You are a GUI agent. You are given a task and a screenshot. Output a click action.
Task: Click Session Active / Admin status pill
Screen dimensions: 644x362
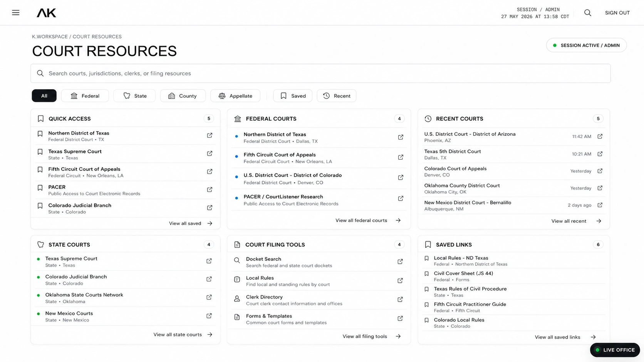586,45
